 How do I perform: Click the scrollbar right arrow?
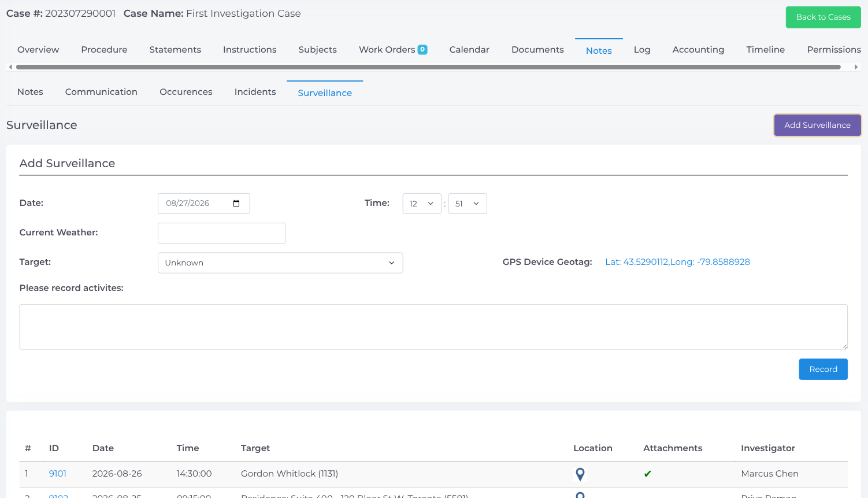pos(856,67)
